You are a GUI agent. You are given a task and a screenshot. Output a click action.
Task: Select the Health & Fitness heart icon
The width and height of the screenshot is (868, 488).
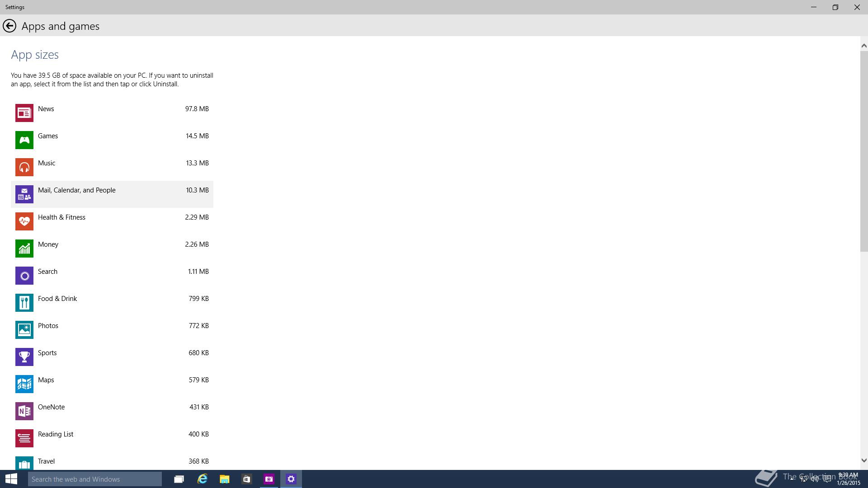(24, 221)
